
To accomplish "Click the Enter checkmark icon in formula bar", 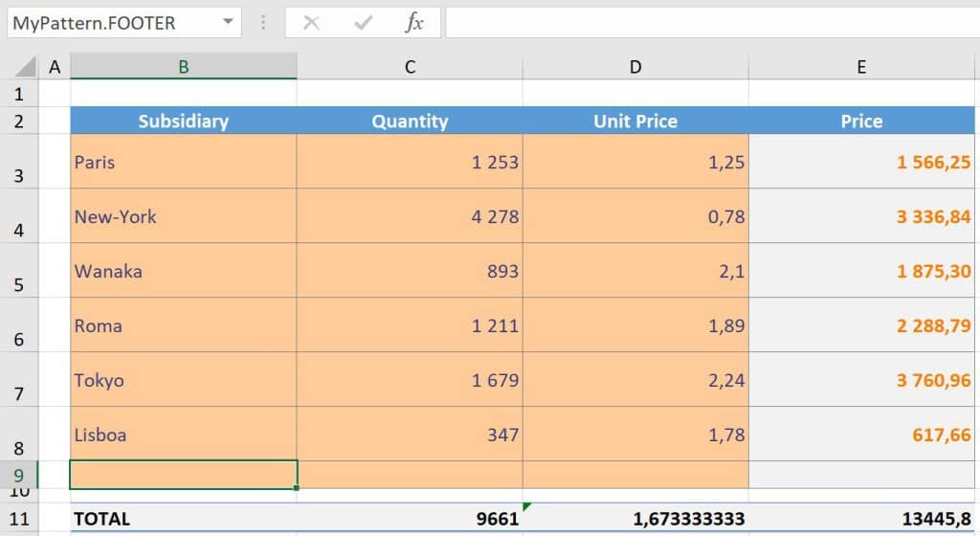I will pos(363,23).
